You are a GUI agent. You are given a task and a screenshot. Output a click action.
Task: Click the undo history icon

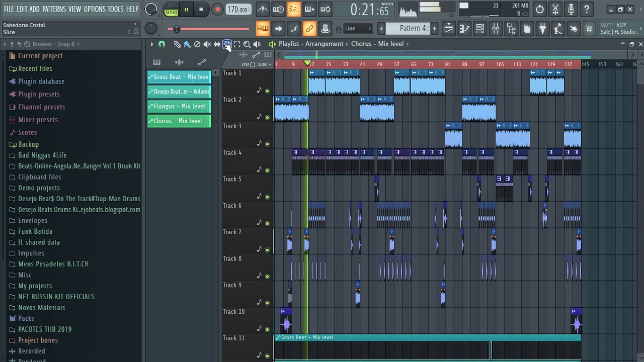(539, 9)
